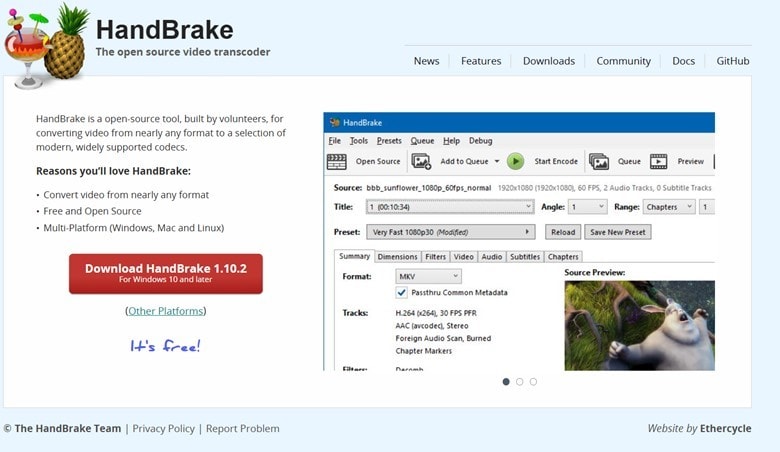780x452 pixels.
Task: Select the third carousel dot
Action: click(533, 382)
